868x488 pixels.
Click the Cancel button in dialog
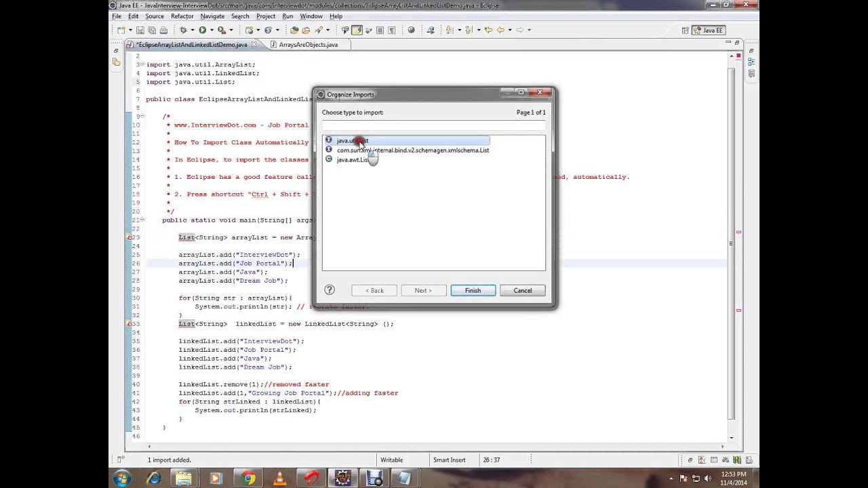click(523, 291)
